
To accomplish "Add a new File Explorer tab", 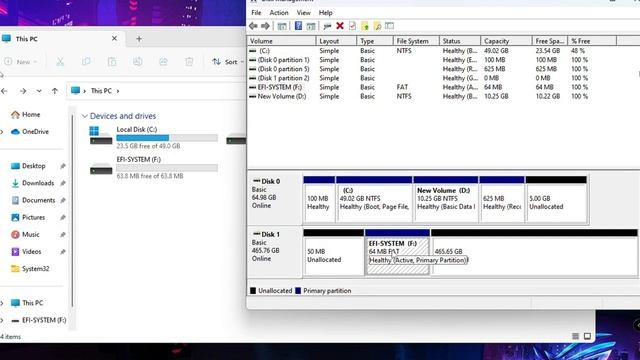I will pyautogui.click(x=139, y=39).
